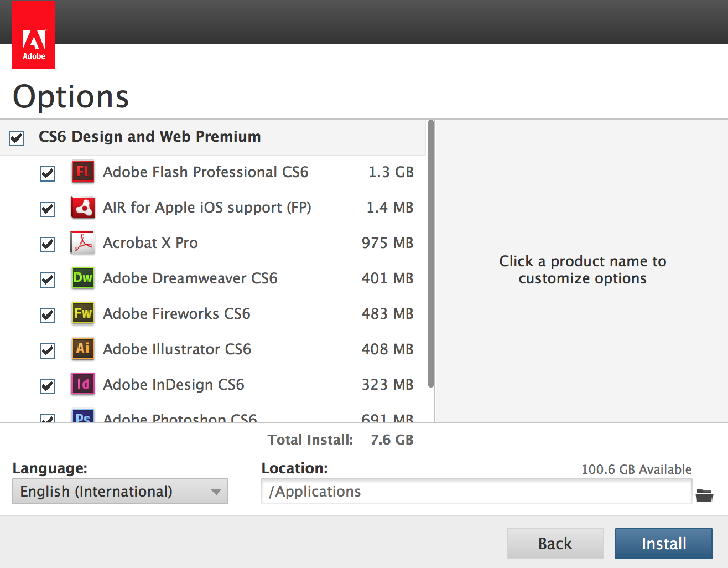Viewport: 728px width, 568px height.
Task: Open the Language dropdown
Action: coord(119,492)
